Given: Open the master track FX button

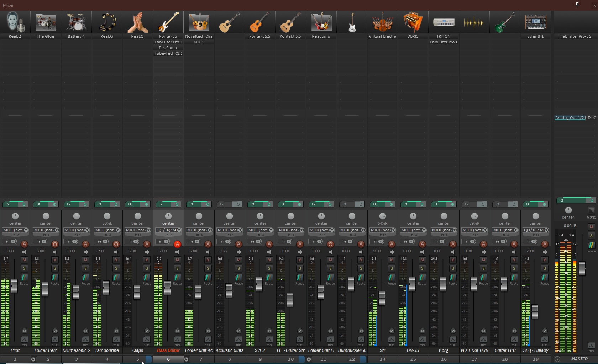Looking at the screenshot, I should click(572, 200).
